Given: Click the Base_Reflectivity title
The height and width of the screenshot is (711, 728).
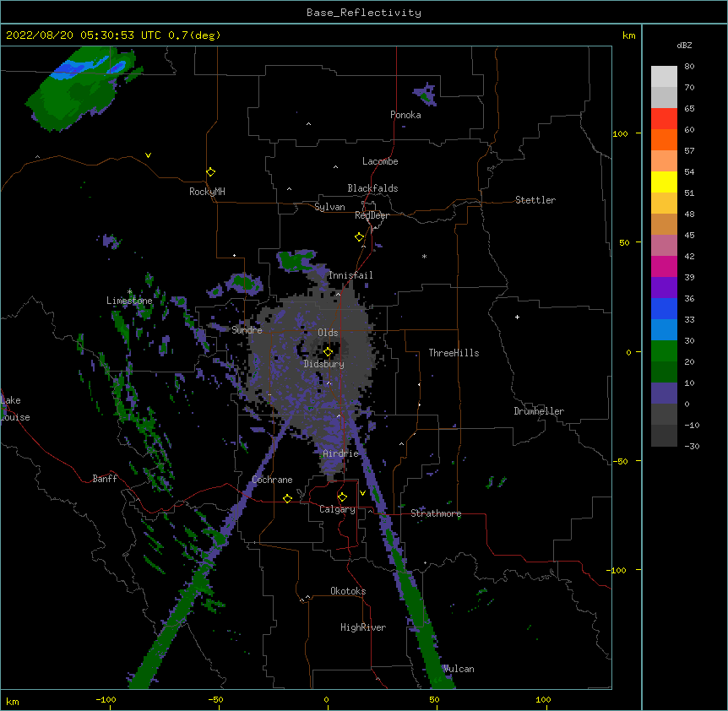Looking at the screenshot, I should point(364,13).
